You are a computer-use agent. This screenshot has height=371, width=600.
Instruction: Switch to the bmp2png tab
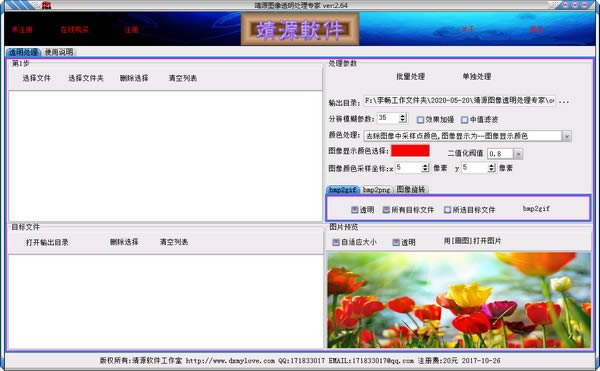point(376,189)
